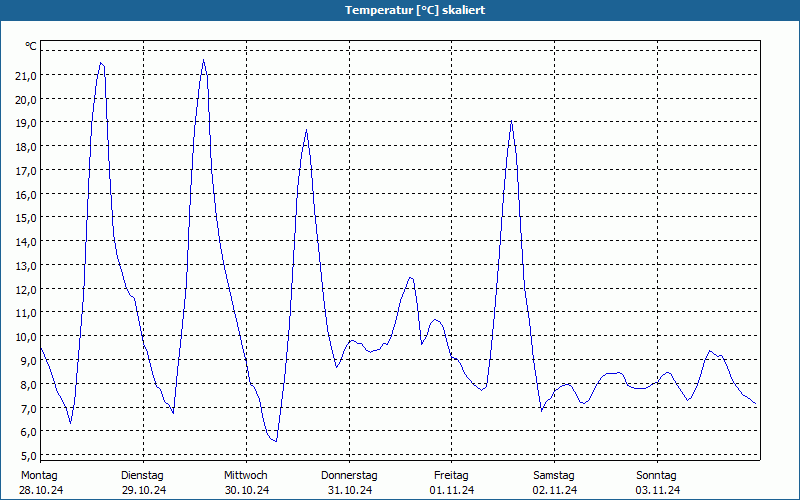Click the 13,0 y-axis value
The height and width of the screenshot is (500, 800).
(x=26, y=266)
